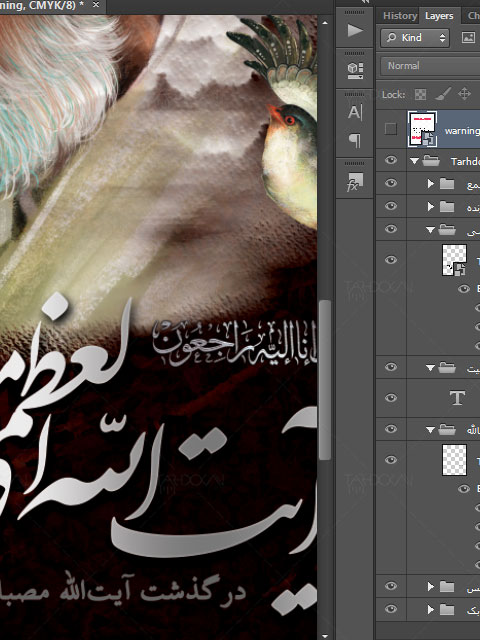Open the 3D panel cube icon
This screenshot has height=640, width=480.
(x=355, y=70)
